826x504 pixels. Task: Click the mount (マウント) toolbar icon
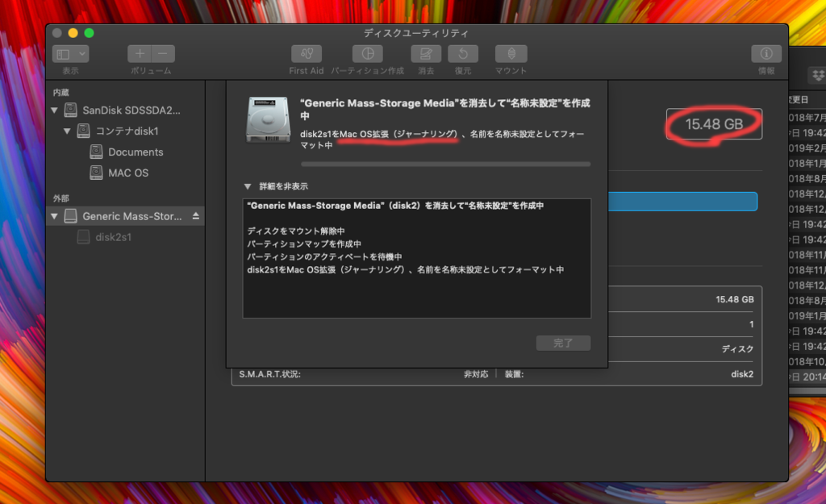point(511,54)
